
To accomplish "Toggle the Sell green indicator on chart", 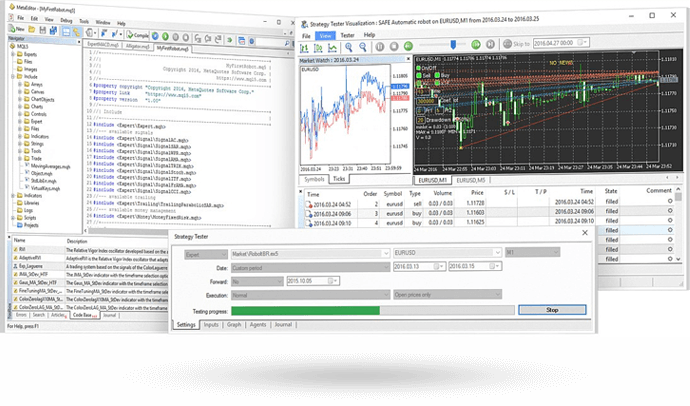I will [x=419, y=75].
